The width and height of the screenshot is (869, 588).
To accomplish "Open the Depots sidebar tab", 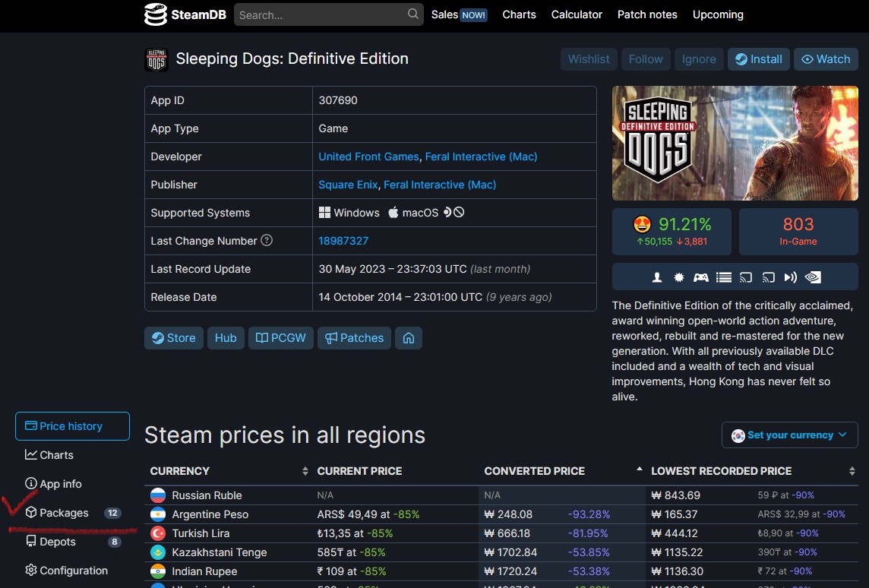I will click(73, 542).
